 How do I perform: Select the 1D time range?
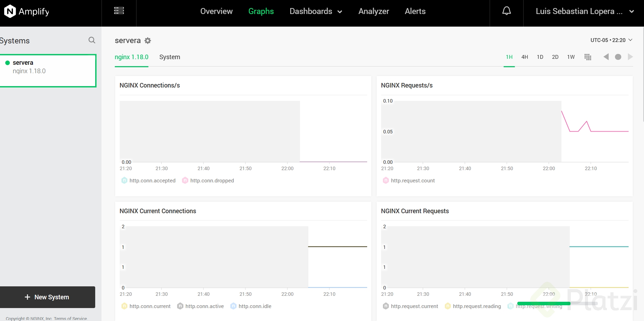[x=540, y=57]
